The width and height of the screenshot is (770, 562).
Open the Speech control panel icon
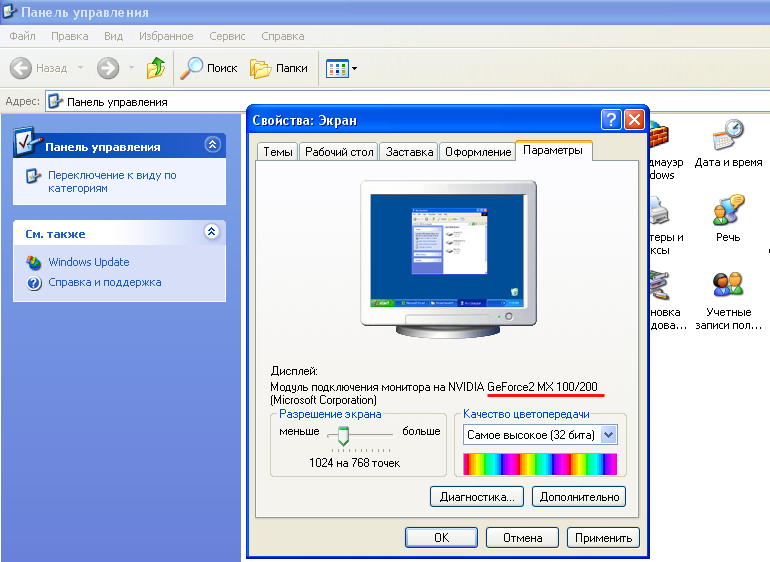tap(728, 209)
